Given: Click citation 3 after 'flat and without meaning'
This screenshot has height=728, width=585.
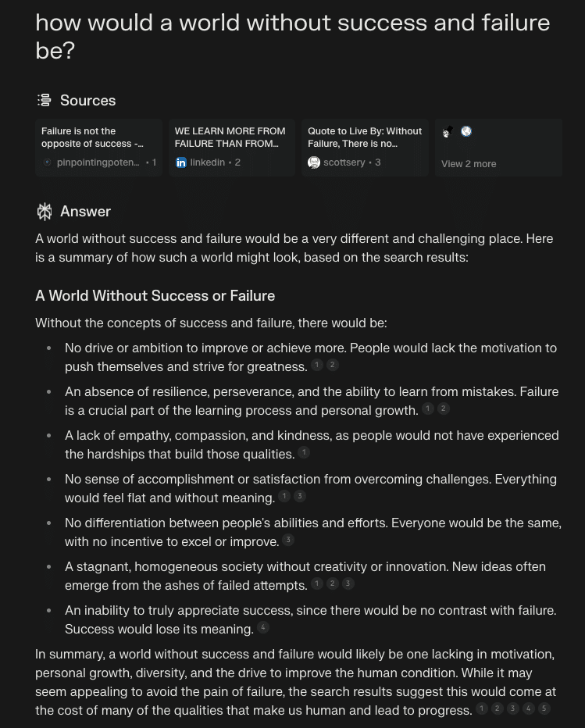Looking at the screenshot, I should coord(300,496).
